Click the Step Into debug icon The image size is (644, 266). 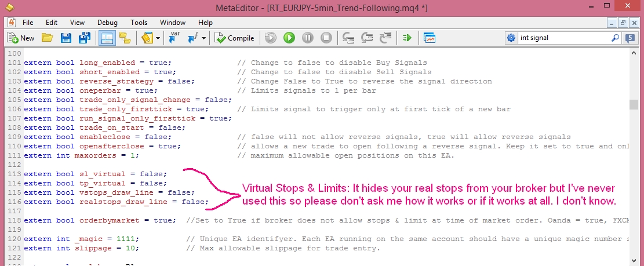tap(348, 38)
